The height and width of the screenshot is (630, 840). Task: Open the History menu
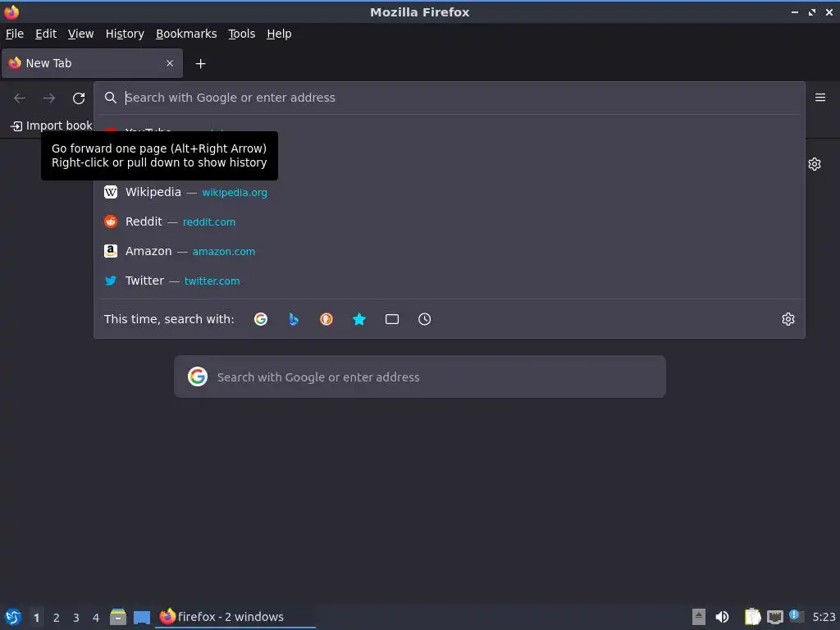[125, 34]
